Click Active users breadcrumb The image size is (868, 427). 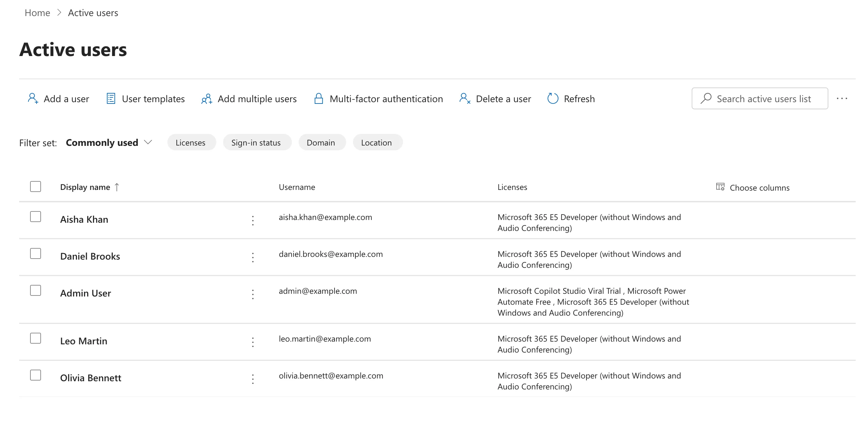[93, 13]
